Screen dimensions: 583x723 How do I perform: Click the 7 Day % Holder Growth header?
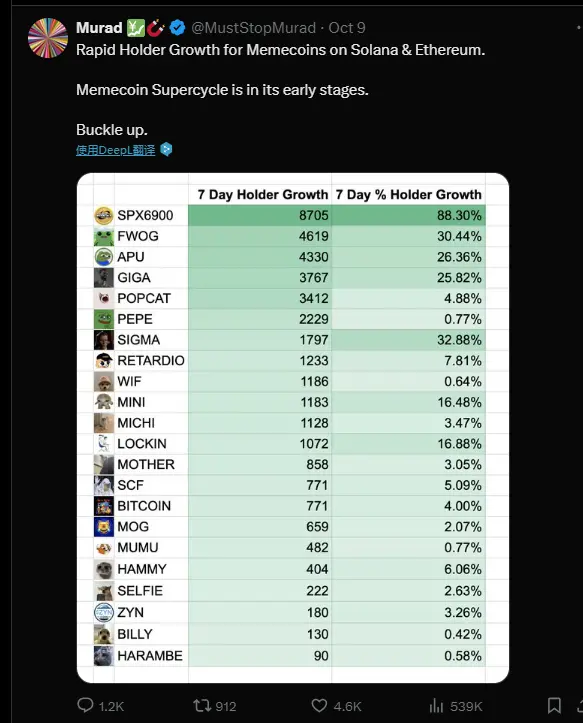pyautogui.click(x=409, y=195)
